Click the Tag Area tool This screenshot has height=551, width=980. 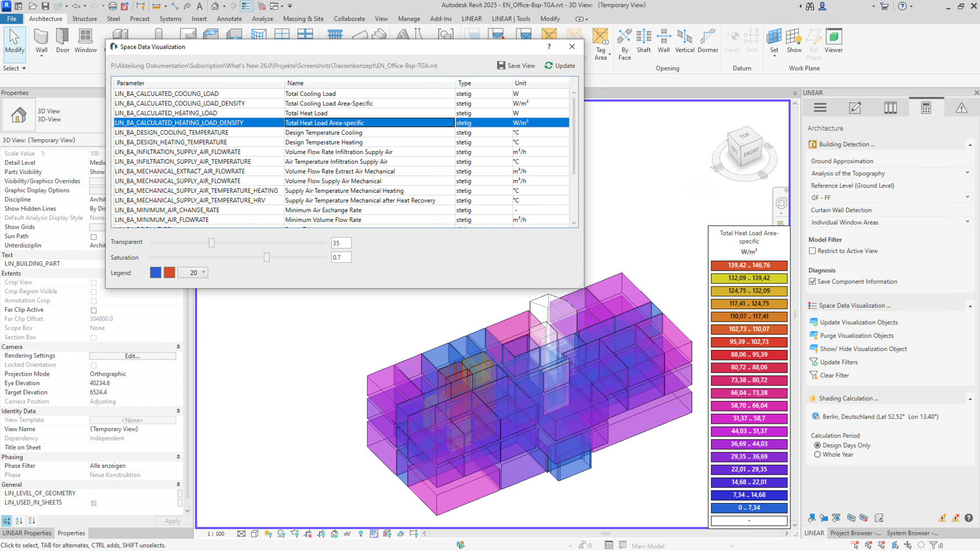click(x=600, y=44)
